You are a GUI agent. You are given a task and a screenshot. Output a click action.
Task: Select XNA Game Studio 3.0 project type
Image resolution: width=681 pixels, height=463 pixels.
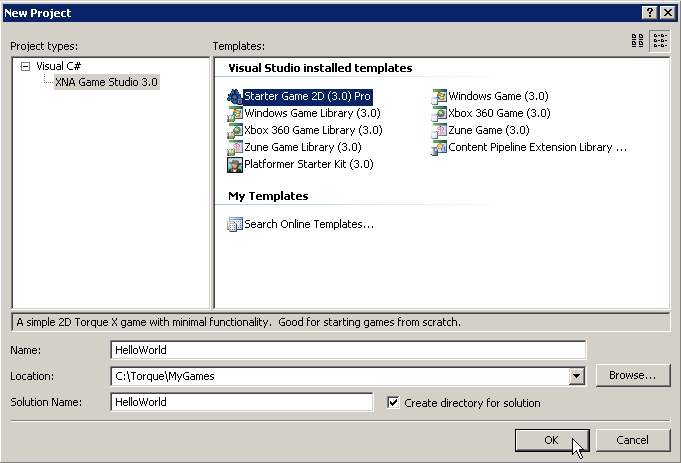(x=106, y=82)
